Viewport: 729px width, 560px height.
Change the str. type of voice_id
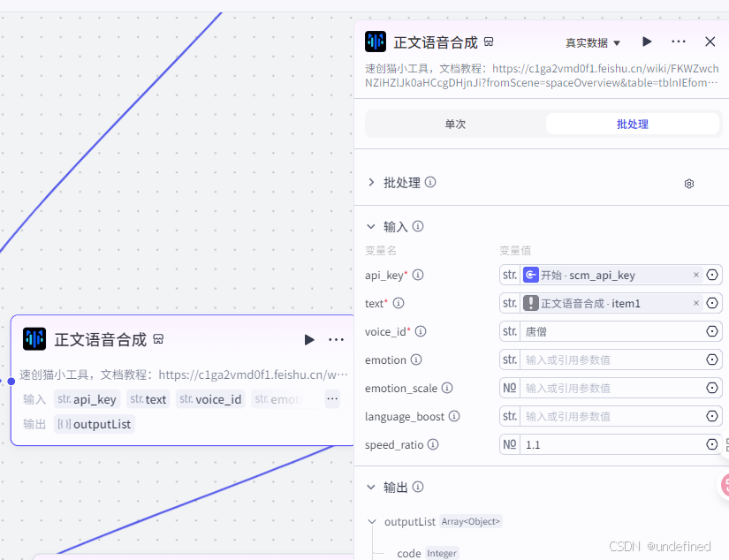coord(510,331)
